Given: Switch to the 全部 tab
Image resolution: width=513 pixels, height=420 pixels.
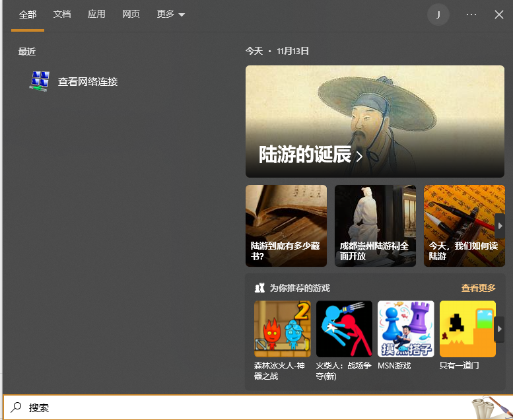Looking at the screenshot, I should pos(28,15).
